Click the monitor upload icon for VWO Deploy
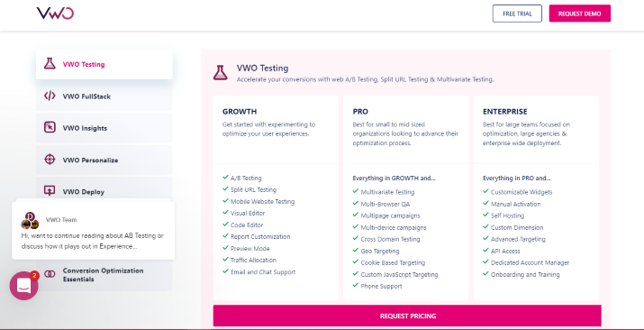This screenshot has height=330, width=644. tap(50, 190)
